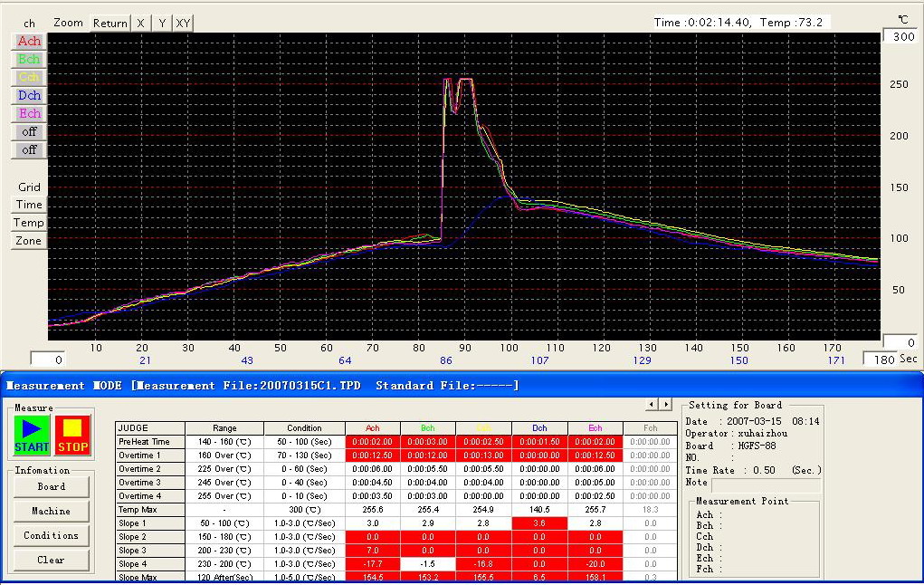Click Ech Slope 4 value -20.0
Viewport: 924px width, 585px height.
[x=595, y=564]
